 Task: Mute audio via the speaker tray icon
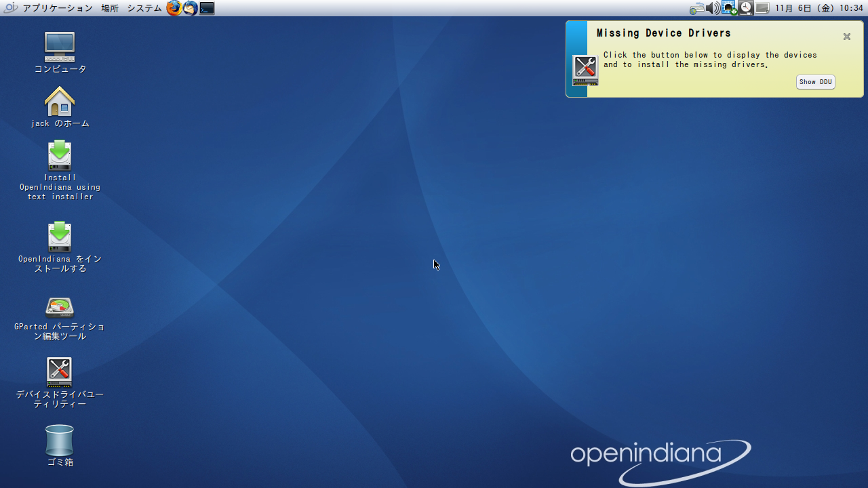tap(713, 8)
